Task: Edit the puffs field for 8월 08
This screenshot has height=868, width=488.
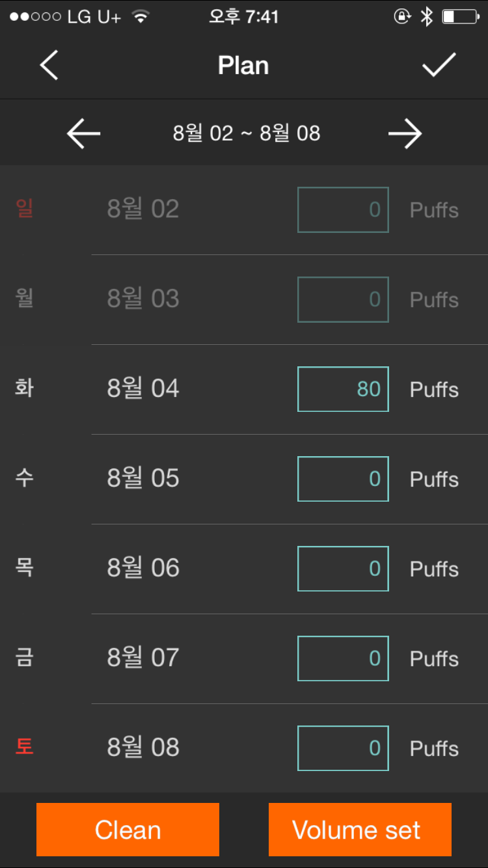Action: (343, 748)
